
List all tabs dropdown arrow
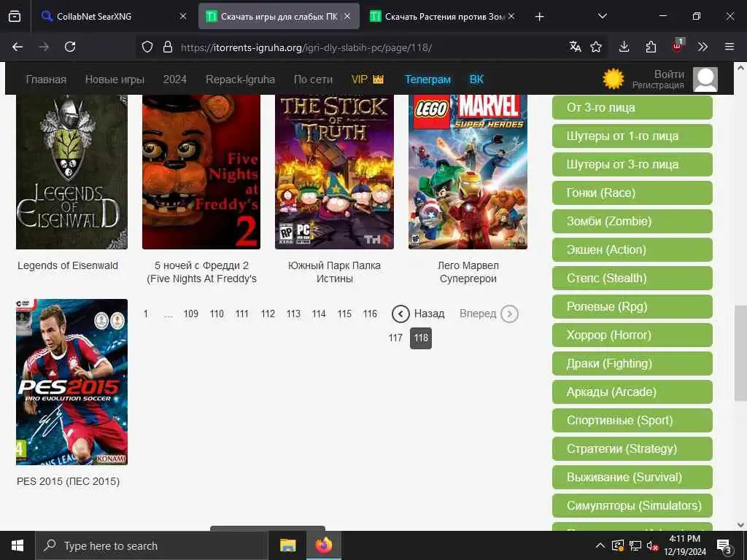pos(602,16)
